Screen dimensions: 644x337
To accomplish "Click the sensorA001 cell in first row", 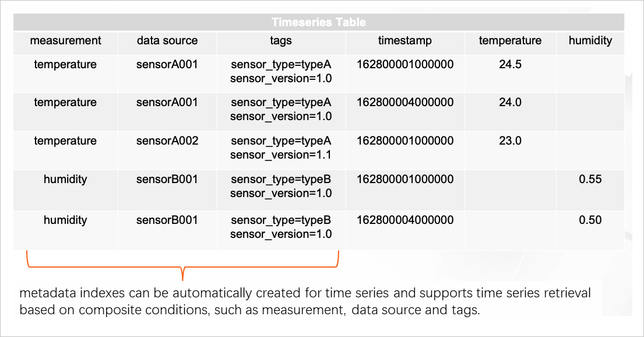I will coord(167,64).
